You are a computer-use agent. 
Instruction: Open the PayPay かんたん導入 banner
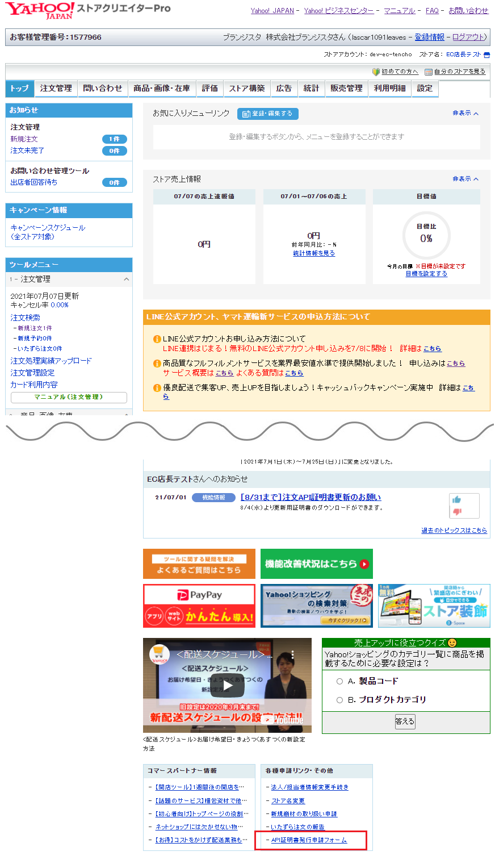pyautogui.click(x=199, y=606)
